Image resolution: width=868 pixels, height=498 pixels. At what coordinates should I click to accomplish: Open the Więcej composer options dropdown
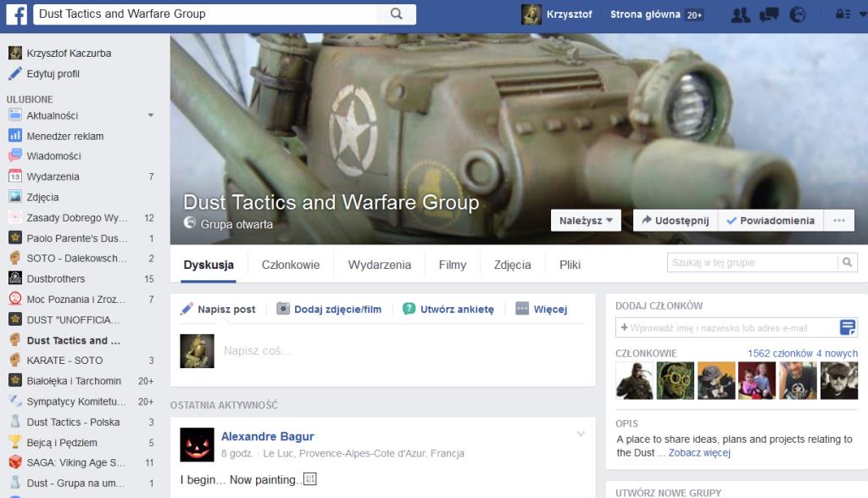[541, 309]
